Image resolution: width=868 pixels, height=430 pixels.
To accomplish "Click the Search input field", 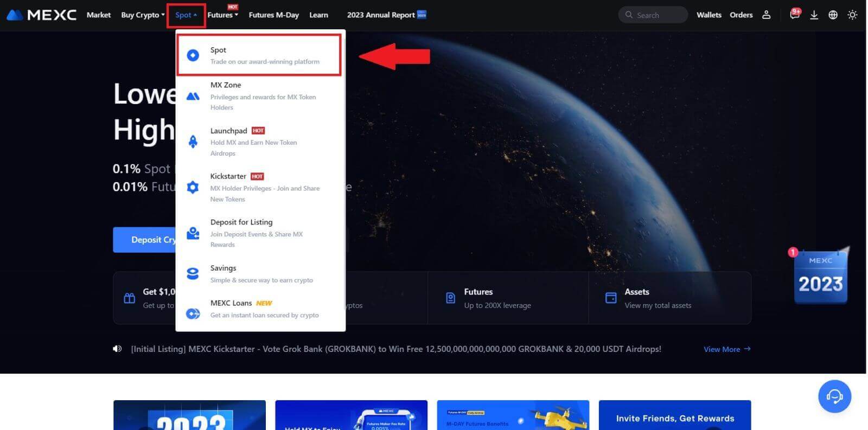I will [x=653, y=15].
